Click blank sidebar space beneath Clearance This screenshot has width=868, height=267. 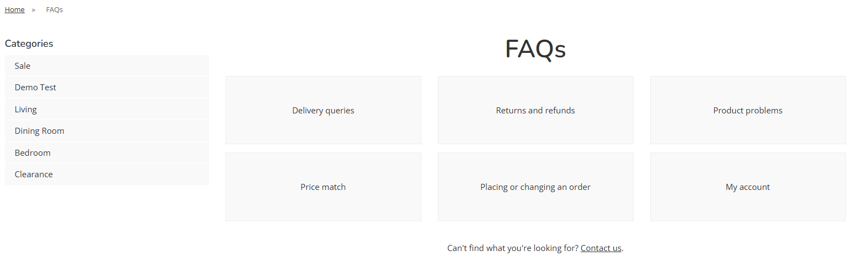tap(106, 220)
